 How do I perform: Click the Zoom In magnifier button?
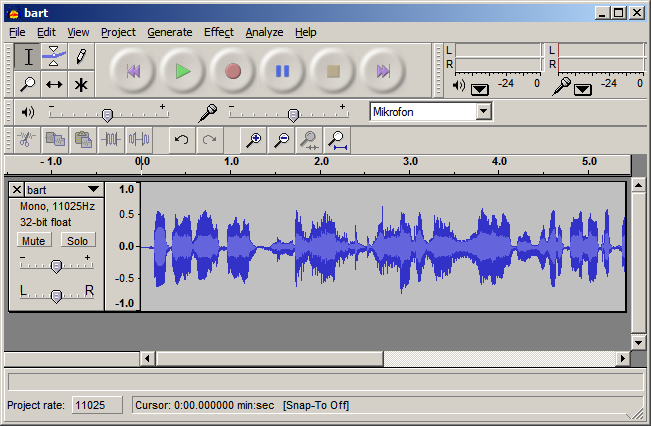[253, 140]
